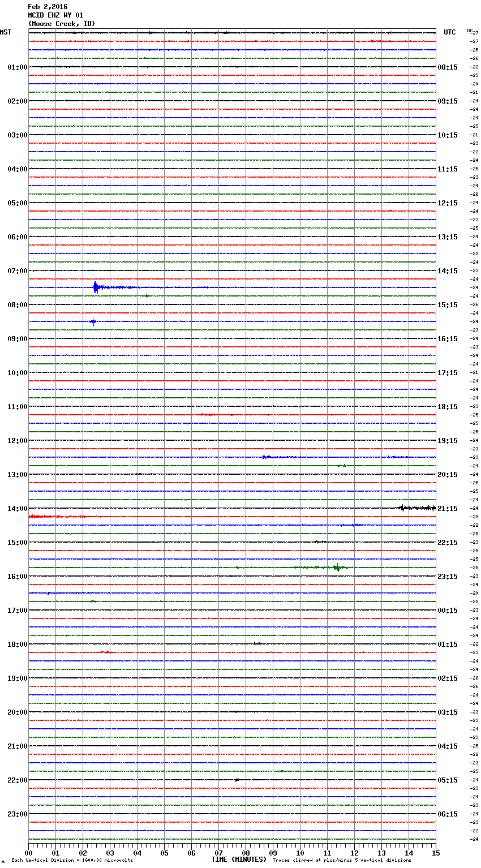
Task: Select the 14:00 MST time label
Action: (x=18, y=509)
